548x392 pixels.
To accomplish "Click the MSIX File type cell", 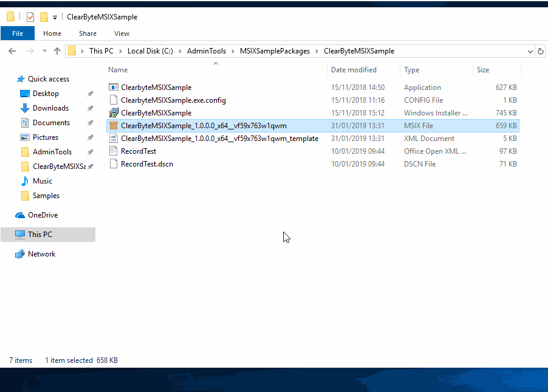I will [419, 126].
